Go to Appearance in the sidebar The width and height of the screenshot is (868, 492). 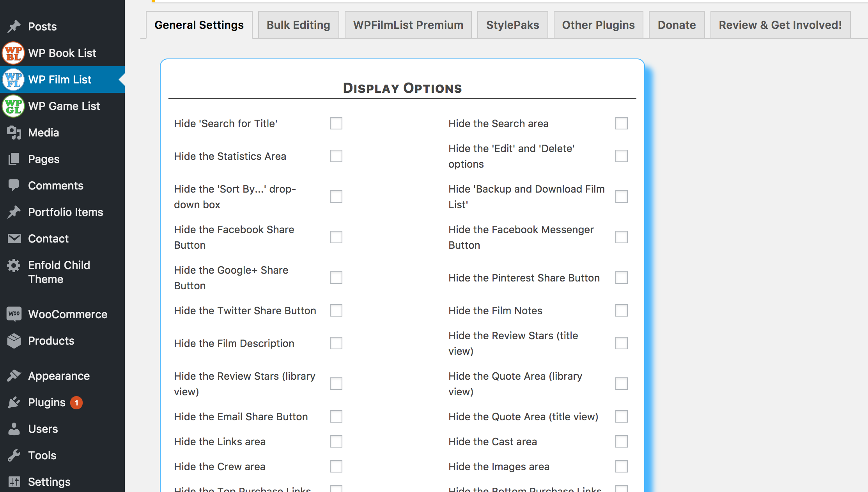59,376
